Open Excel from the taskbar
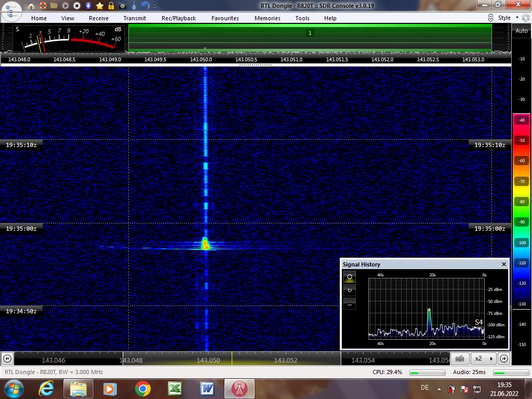The image size is (532, 399). tap(175, 389)
